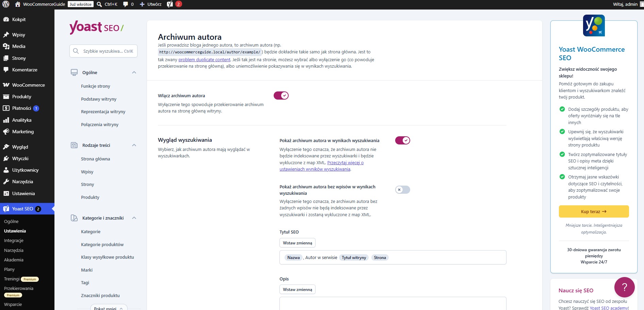
Task: Open Kategorie produktów settings
Action: click(102, 244)
